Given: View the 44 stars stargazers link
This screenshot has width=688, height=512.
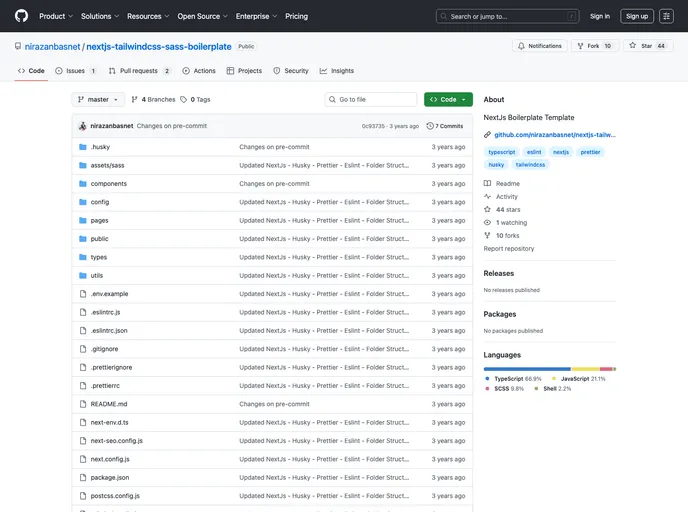Looking at the screenshot, I should 502,210.
